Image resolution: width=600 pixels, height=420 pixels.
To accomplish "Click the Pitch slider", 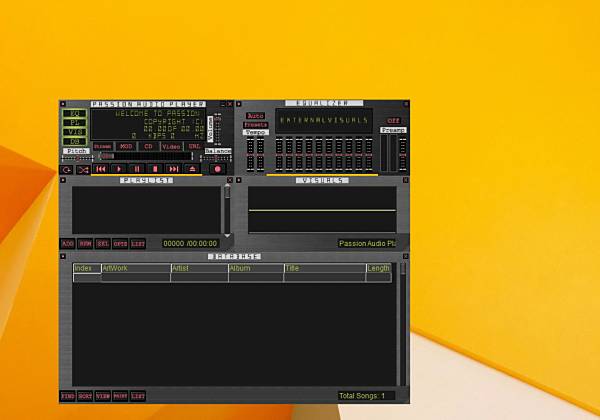I will tap(77, 158).
